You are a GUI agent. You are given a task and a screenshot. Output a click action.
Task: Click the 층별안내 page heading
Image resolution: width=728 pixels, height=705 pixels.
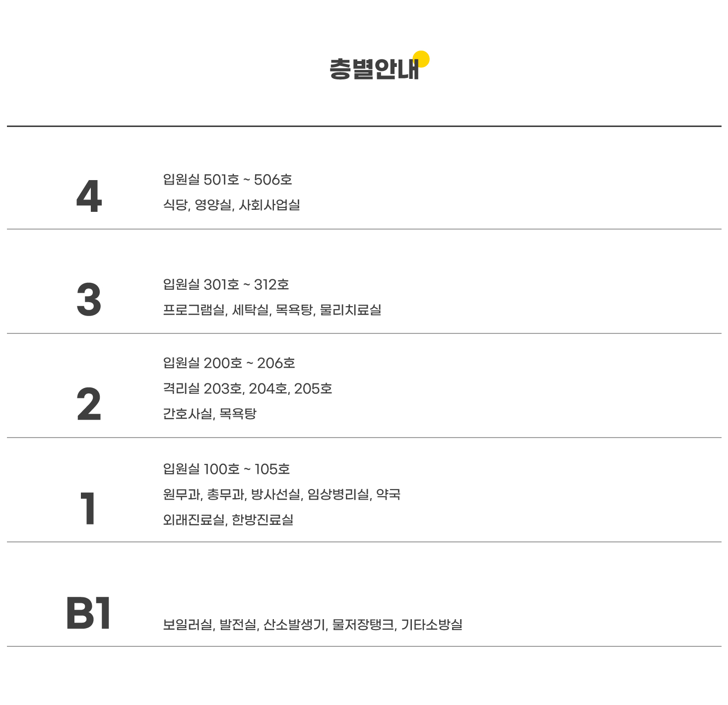click(374, 69)
